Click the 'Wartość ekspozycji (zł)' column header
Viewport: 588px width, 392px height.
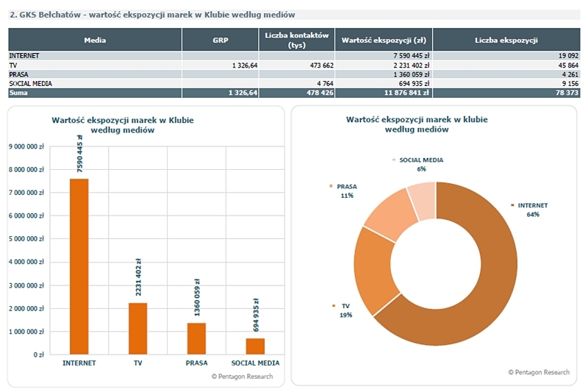[x=384, y=40]
